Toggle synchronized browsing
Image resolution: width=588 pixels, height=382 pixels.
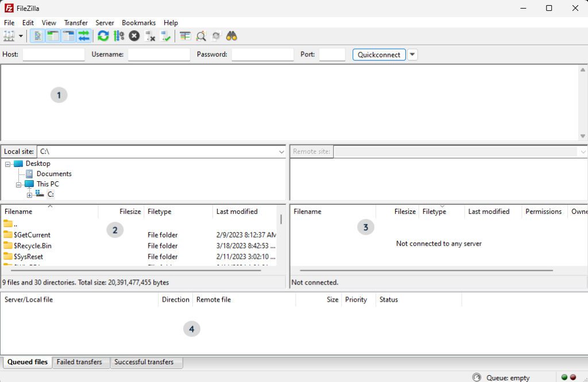[x=216, y=36]
